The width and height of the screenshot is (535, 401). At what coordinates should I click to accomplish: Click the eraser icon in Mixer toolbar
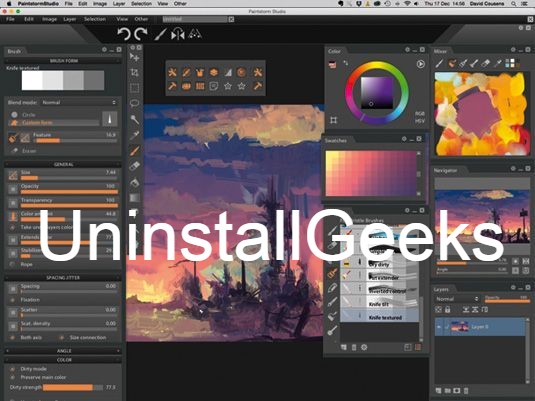click(486, 63)
